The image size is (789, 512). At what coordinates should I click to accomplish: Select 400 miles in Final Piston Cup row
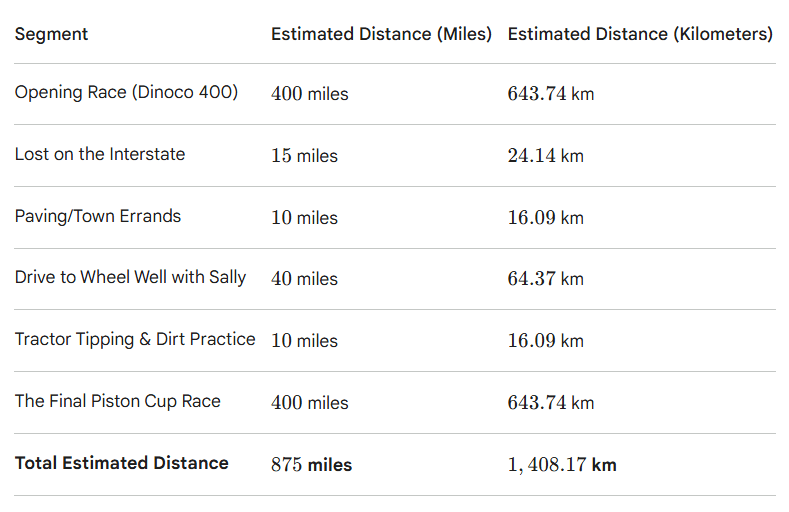pos(309,402)
